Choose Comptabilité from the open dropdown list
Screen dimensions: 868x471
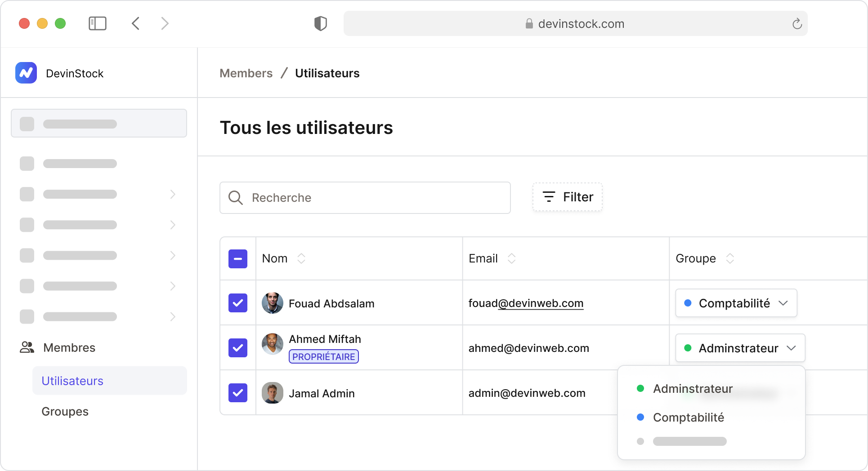(x=688, y=418)
